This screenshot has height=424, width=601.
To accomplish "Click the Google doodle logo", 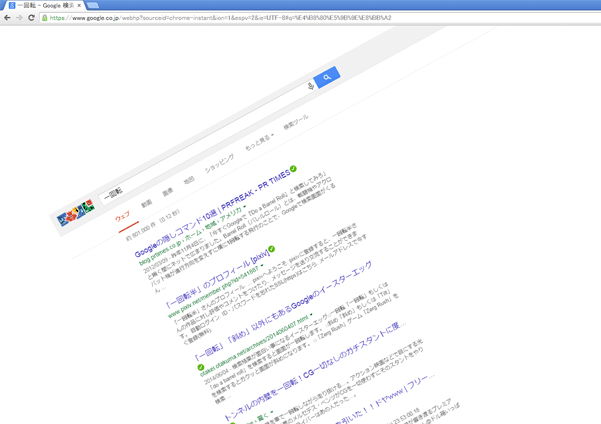I will [x=76, y=212].
